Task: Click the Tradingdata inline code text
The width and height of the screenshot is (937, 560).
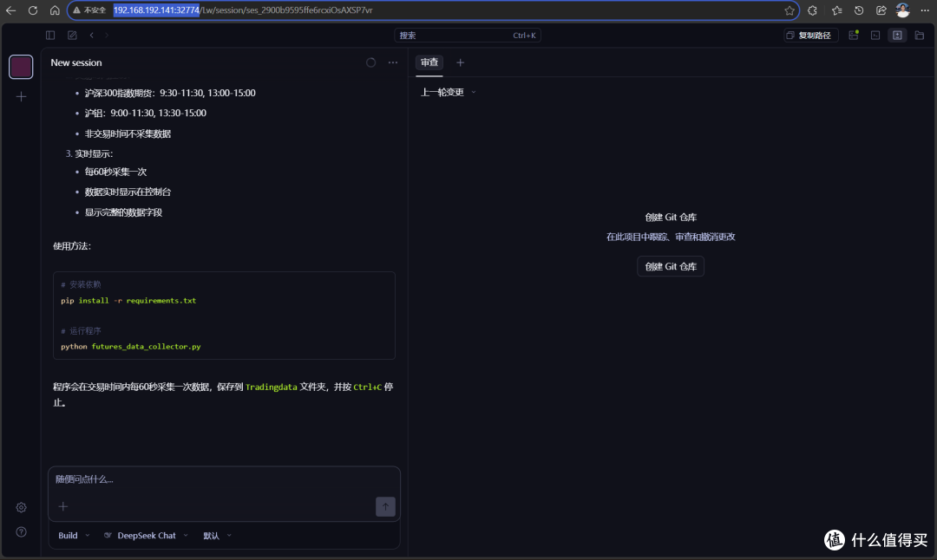Action: 272,387
